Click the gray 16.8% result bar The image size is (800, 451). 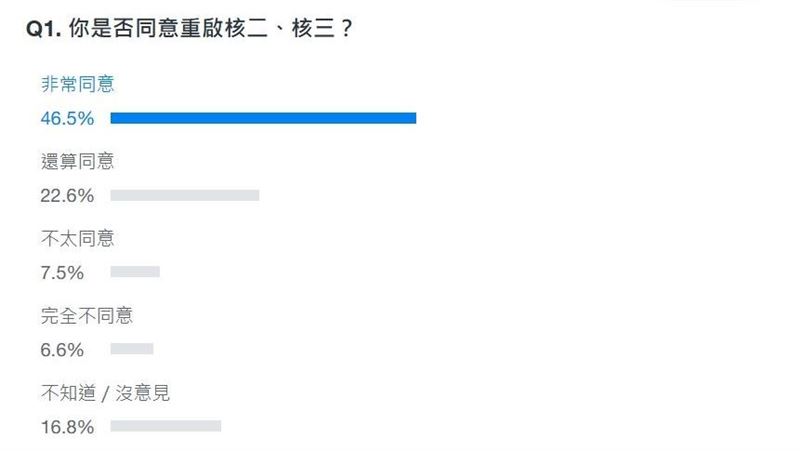coord(165,426)
